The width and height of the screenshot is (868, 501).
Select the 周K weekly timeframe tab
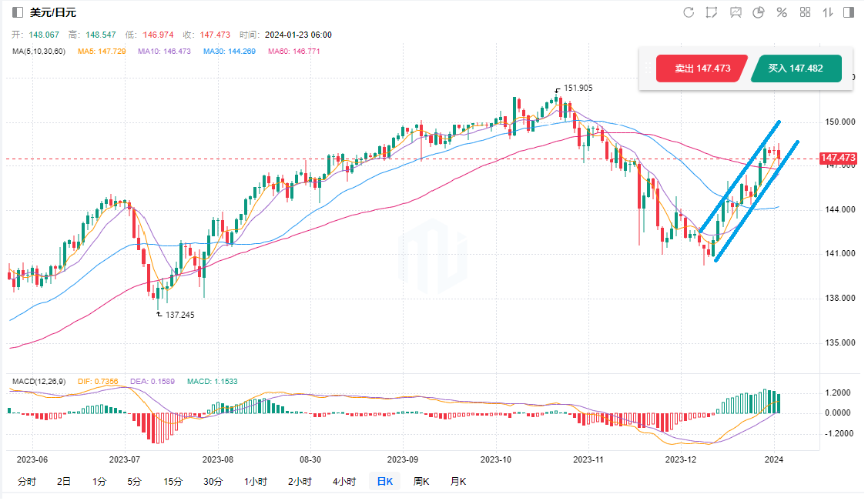click(x=421, y=482)
